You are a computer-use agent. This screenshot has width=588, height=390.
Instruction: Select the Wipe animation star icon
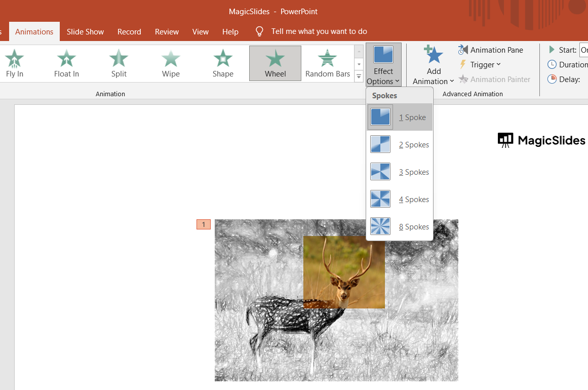click(171, 59)
